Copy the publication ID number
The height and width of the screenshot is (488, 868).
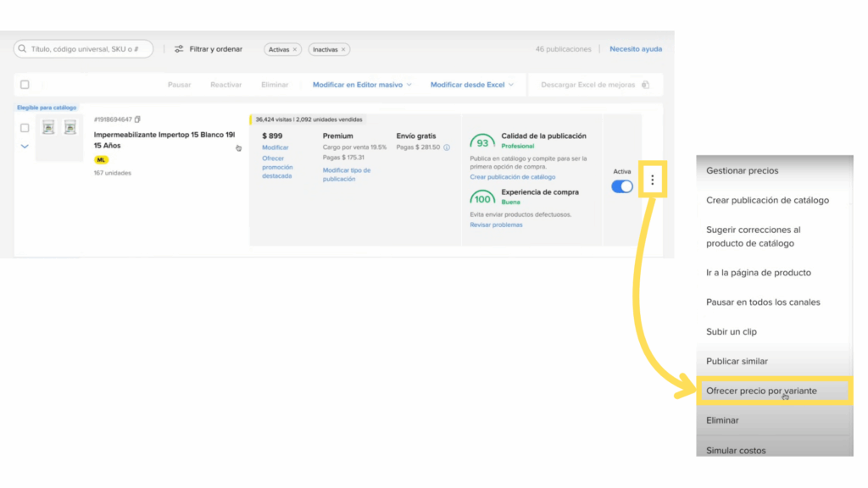(138, 119)
